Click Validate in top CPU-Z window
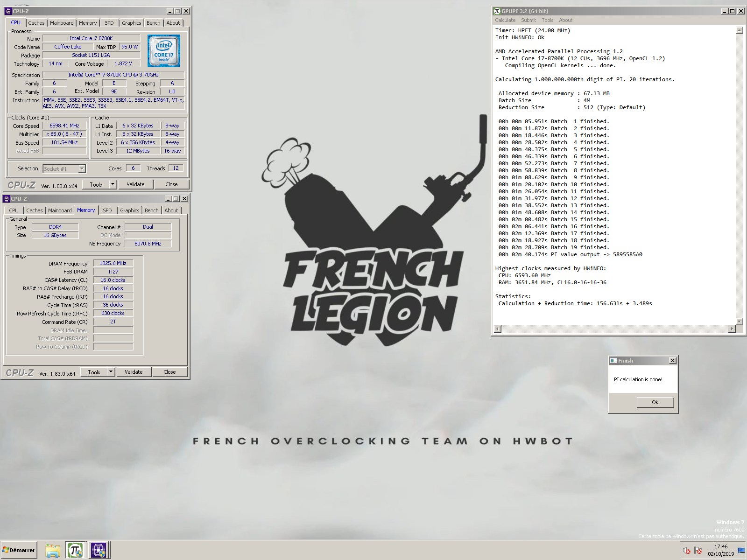Screen dimensions: 747x560 tap(135, 184)
